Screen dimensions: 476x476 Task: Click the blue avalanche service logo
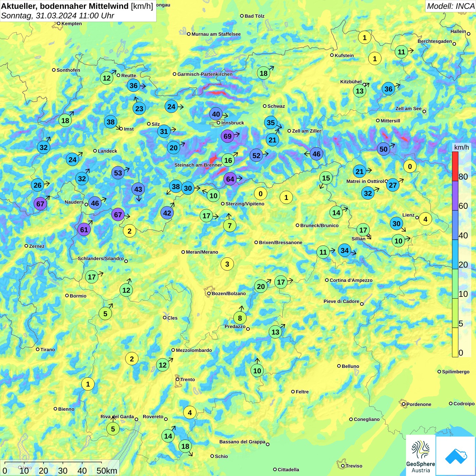point(456,456)
